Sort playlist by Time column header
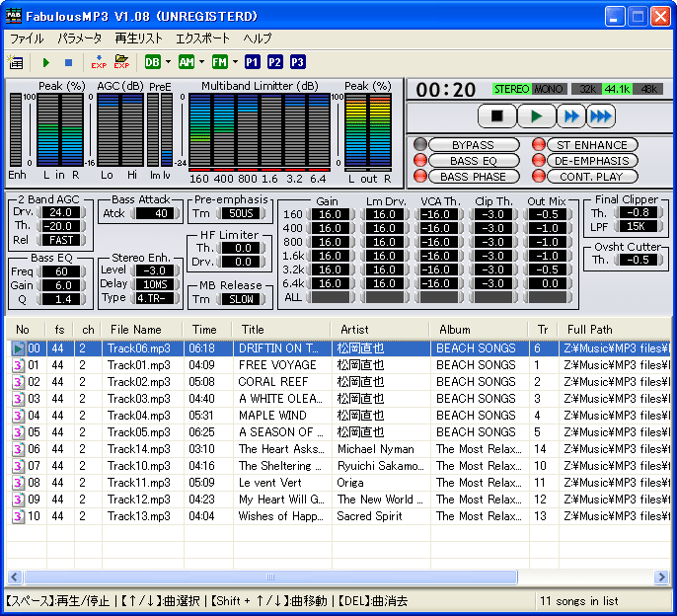This screenshot has height=616, width=677. (207, 330)
